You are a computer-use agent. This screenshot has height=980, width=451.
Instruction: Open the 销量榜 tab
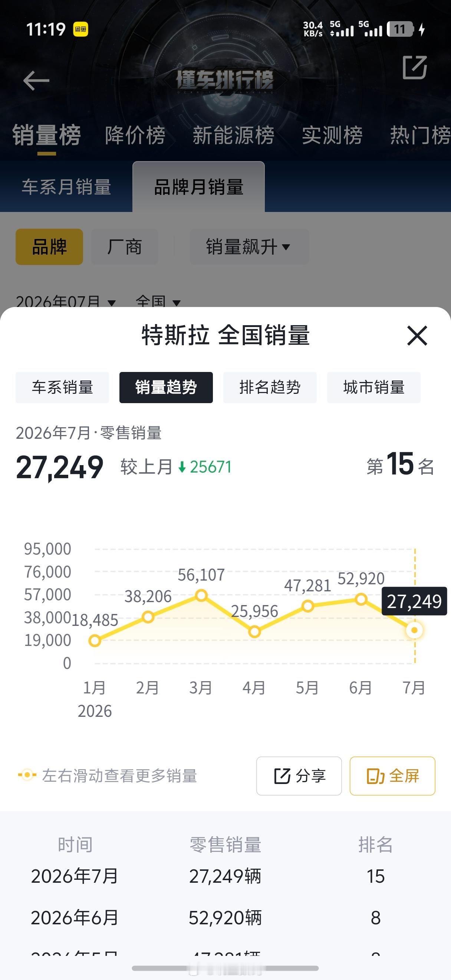click(x=46, y=135)
